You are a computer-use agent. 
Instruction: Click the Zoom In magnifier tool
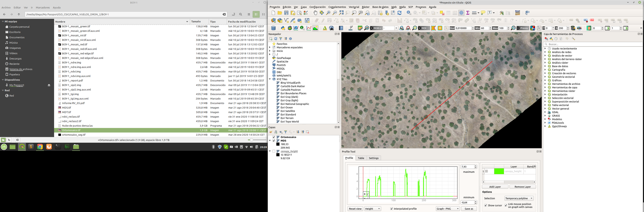click(328, 13)
